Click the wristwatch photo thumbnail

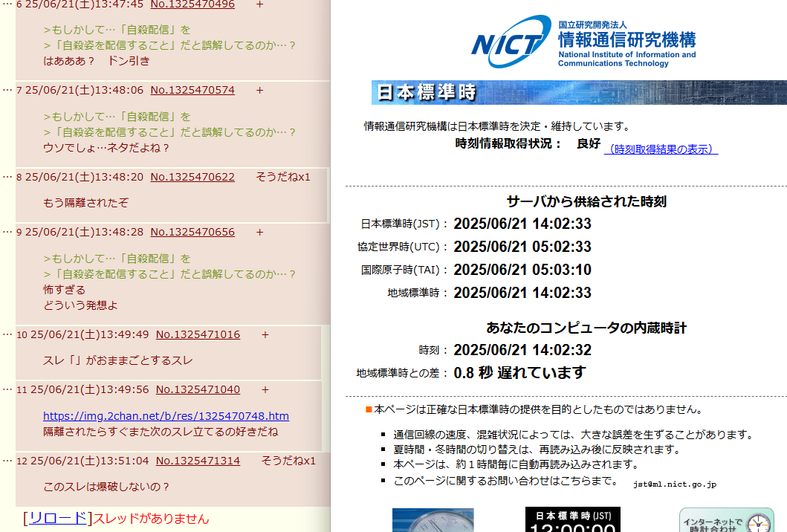(x=433, y=520)
